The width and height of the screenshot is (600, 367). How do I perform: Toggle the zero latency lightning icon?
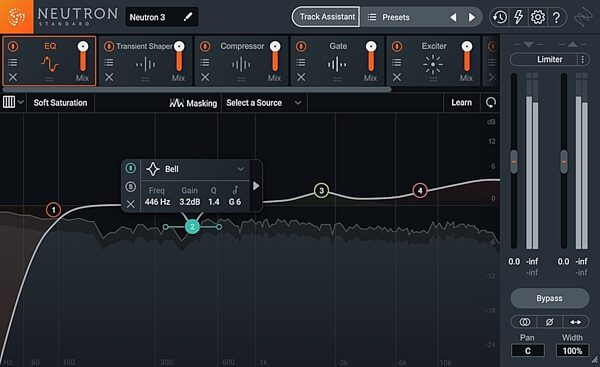(x=518, y=17)
